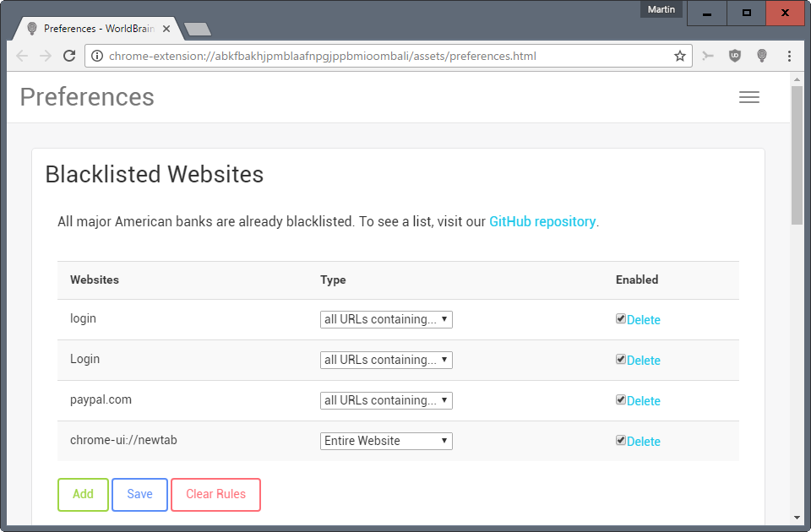Delete the chrome-ui://newtab rule

click(x=644, y=442)
